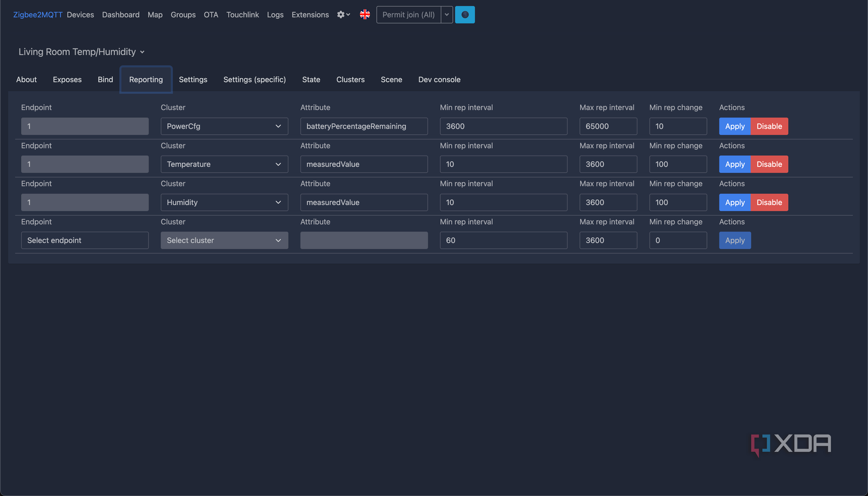
Task: Open the Scene tab
Action: (x=392, y=79)
